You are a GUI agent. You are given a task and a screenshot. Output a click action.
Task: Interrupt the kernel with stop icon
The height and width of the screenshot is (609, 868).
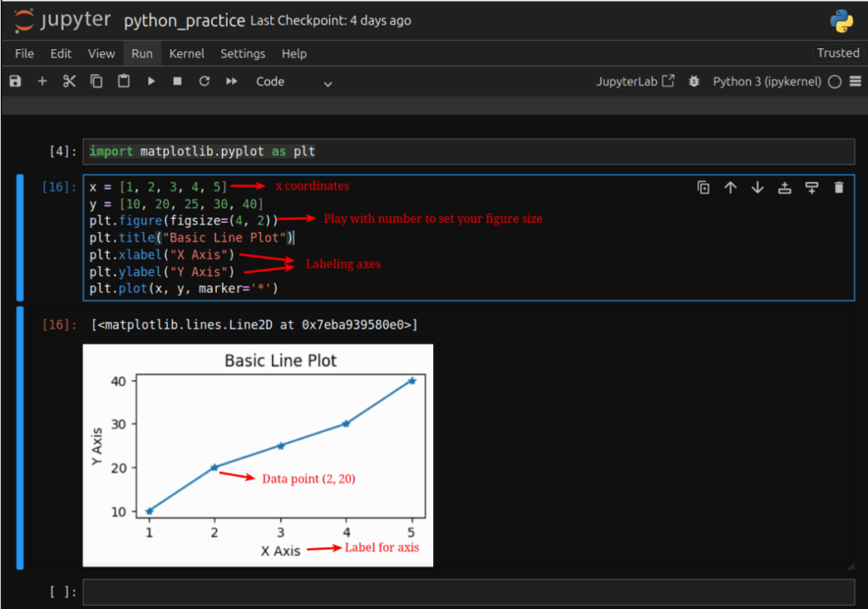pos(177,81)
